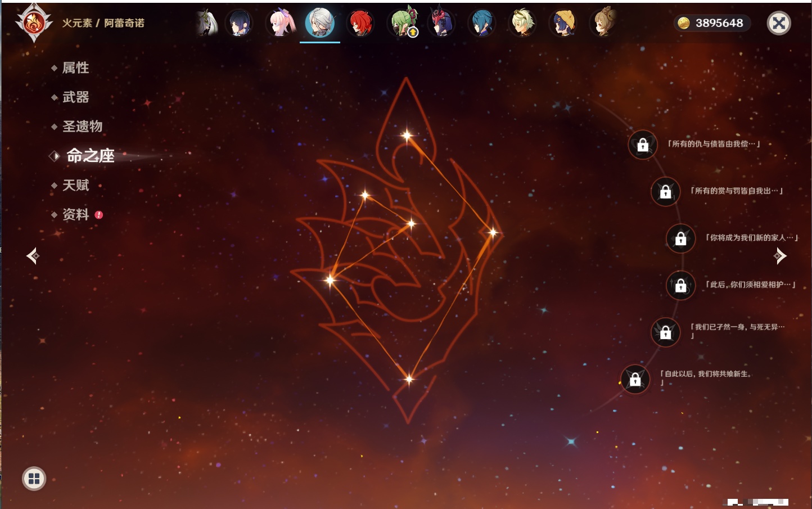Go to previous character with left arrow
This screenshot has height=509, width=812.
(33, 256)
